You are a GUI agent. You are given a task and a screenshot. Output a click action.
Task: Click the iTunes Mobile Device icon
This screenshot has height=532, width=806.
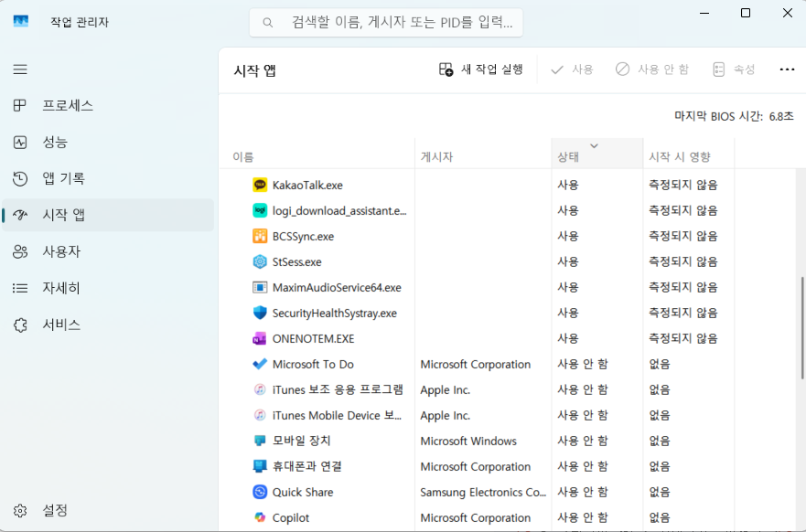pos(260,415)
